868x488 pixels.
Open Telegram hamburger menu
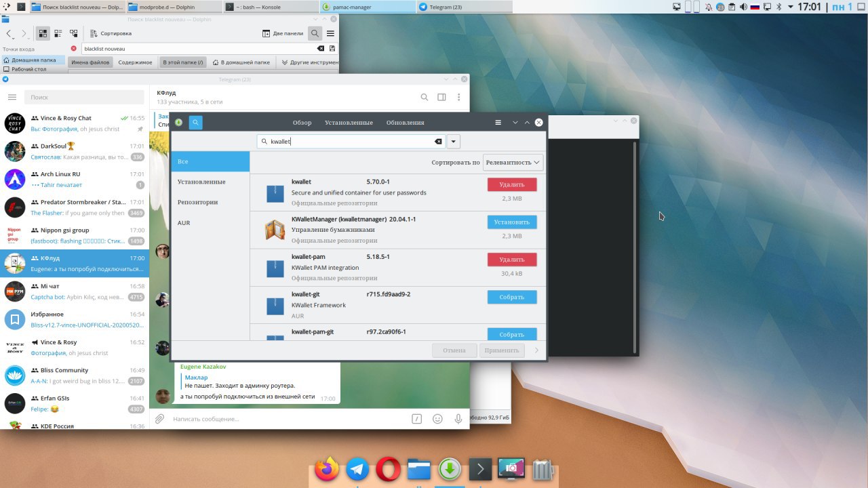click(x=12, y=97)
